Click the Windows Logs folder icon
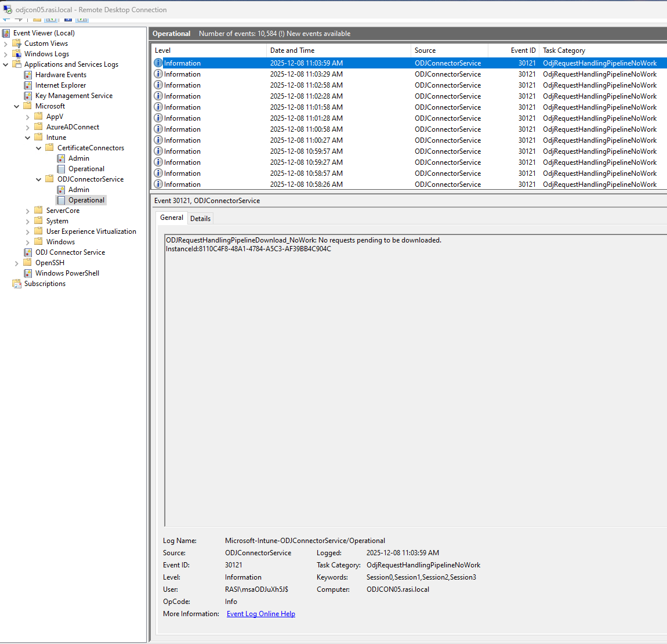This screenshot has width=667, height=644. click(17, 53)
